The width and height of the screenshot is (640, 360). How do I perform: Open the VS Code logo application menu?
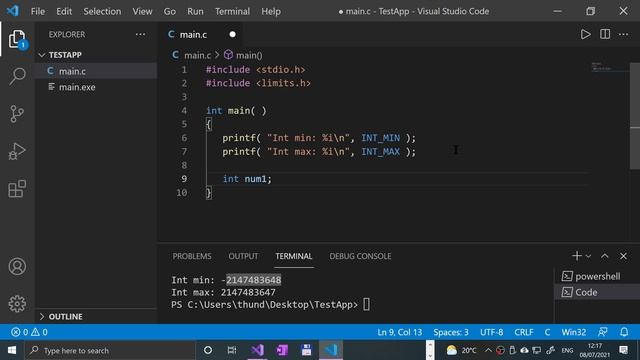(x=13, y=11)
